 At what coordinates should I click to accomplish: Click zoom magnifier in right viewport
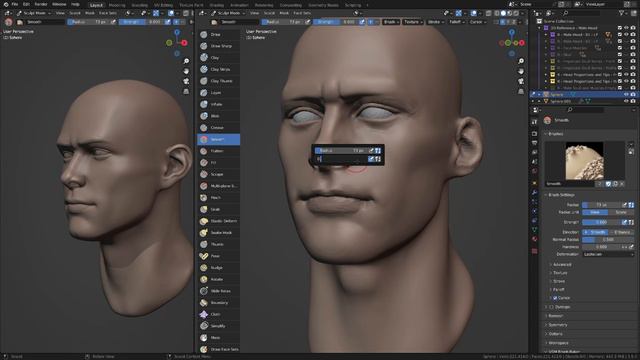[x=521, y=61]
